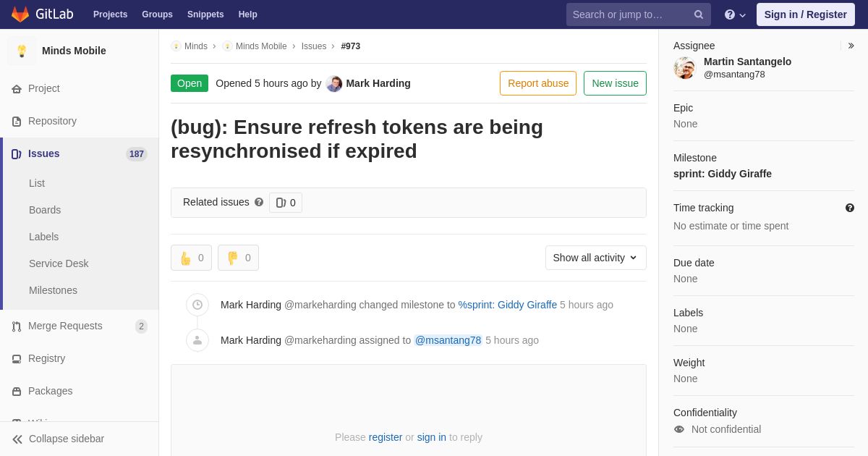Screen dimensions: 868x456
Task: Open Snippets in top navbar
Action: tap(205, 14)
